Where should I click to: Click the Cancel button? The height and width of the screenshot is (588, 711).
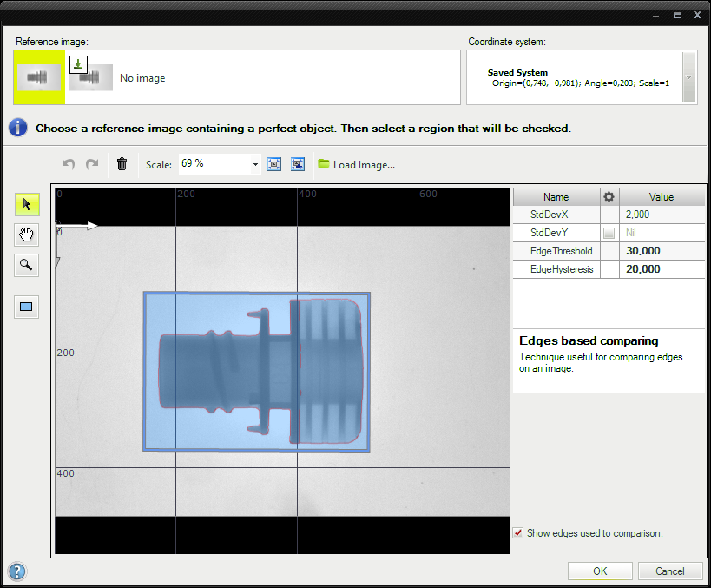pos(670,571)
